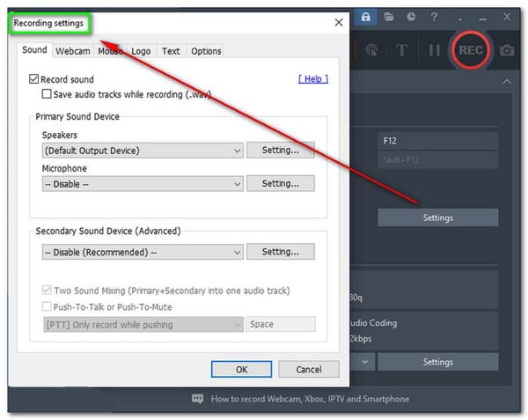Take a screenshot with the camera icon
The width and height of the screenshot is (528, 420).
pos(507,50)
